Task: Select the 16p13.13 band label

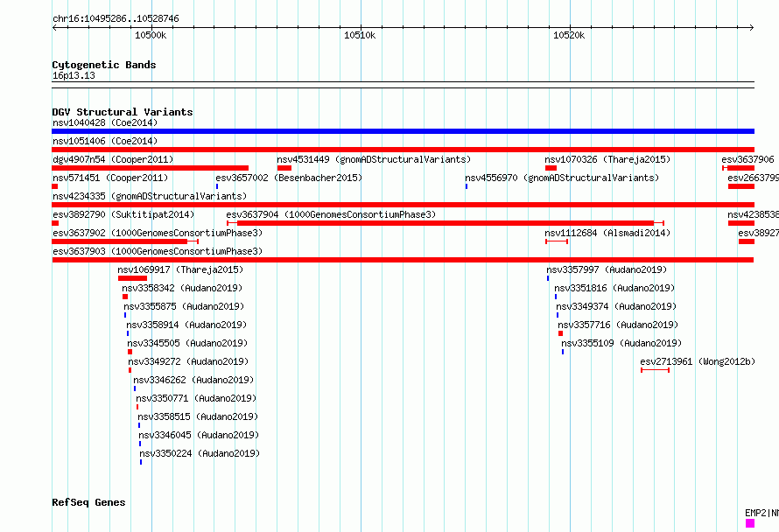Action: point(74,75)
